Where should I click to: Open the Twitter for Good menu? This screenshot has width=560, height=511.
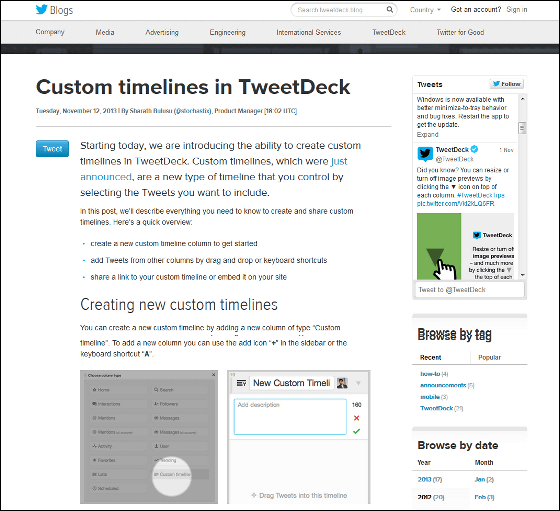[x=460, y=32]
